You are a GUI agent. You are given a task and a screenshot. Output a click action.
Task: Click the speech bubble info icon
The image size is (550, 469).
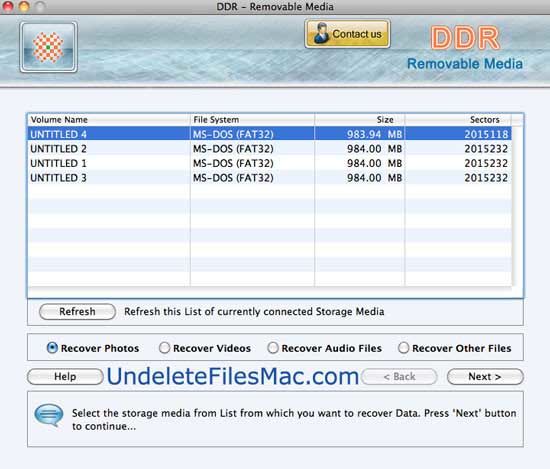(x=49, y=415)
